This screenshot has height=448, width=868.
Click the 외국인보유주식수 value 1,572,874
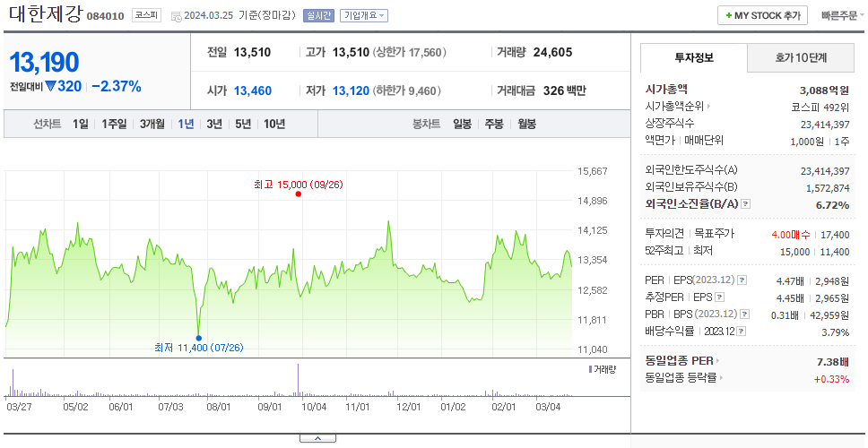[x=828, y=188]
